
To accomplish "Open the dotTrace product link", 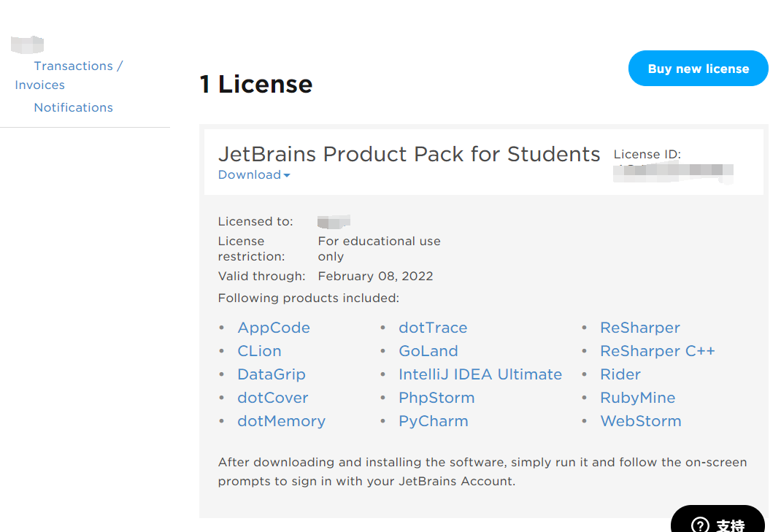I will [x=433, y=328].
